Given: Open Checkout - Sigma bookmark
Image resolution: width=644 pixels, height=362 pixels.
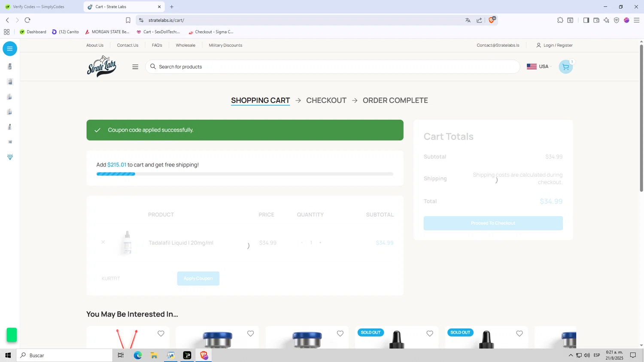Looking at the screenshot, I should [211, 32].
